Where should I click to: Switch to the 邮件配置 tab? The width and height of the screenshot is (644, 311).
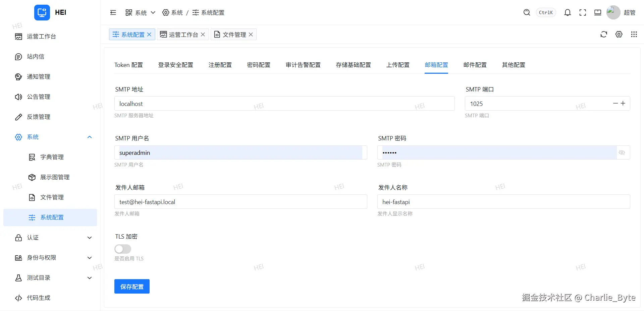(475, 65)
